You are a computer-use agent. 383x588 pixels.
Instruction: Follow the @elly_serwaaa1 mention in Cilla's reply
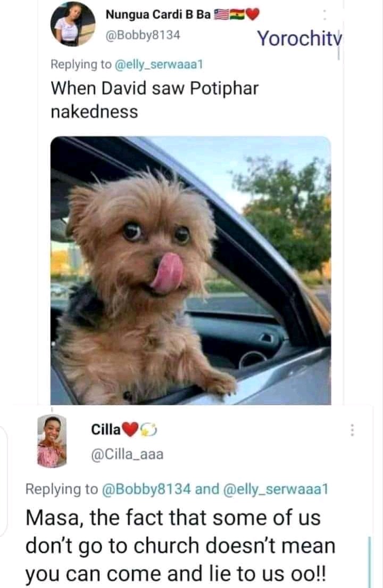click(x=276, y=489)
